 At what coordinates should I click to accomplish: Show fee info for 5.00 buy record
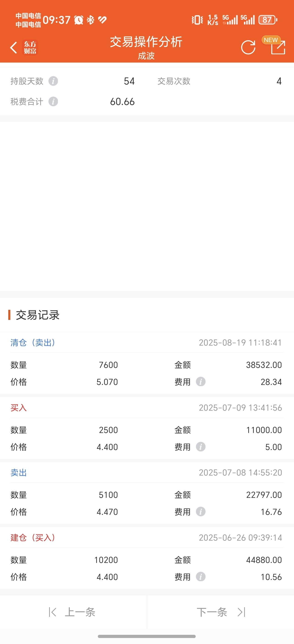coord(201,447)
